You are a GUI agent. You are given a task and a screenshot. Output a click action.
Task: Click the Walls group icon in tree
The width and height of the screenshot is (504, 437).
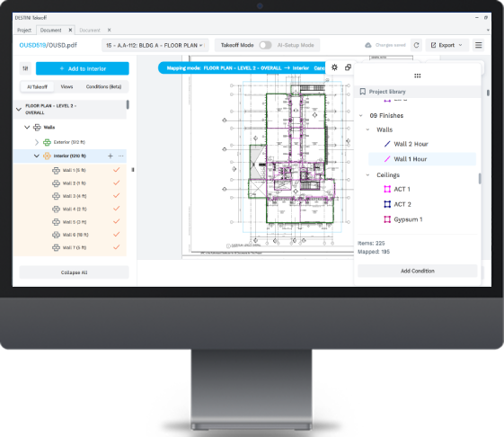(x=38, y=128)
